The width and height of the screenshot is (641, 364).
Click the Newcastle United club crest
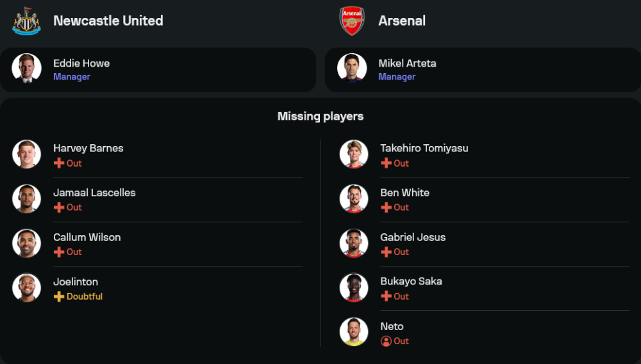26,21
